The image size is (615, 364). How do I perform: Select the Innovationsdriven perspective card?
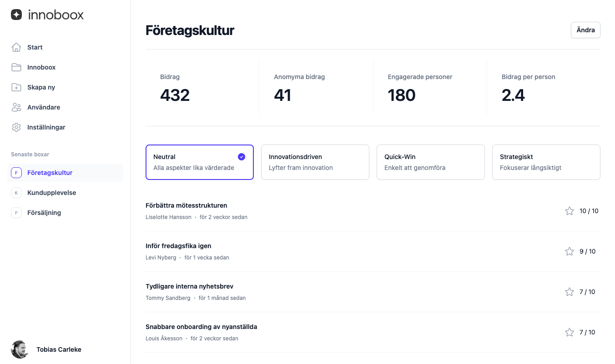click(315, 162)
